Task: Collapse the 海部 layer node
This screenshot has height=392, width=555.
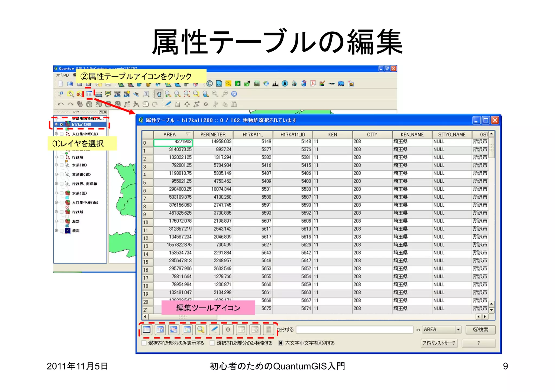Action: pos(56,221)
